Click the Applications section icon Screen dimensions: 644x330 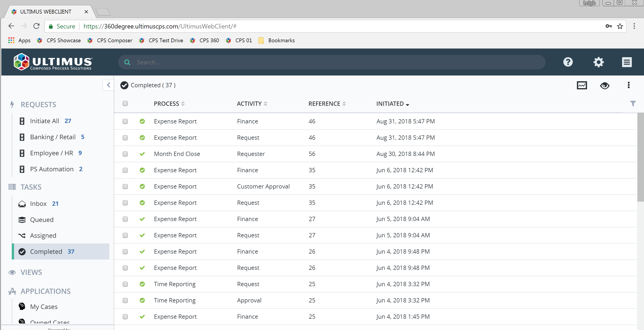click(12, 291)
